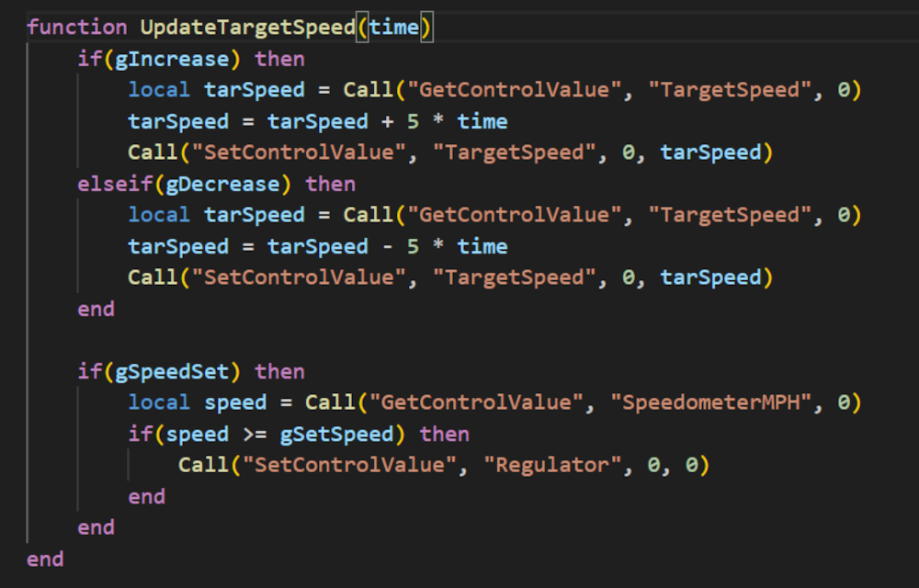
Task: Click "Call" on the Regulator line
Action: pyautogui.click(x=203, y=466)
